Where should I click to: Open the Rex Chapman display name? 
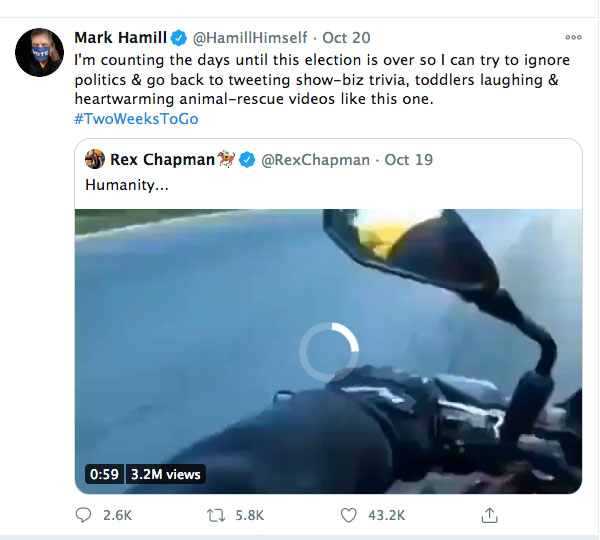click(162, 160)
